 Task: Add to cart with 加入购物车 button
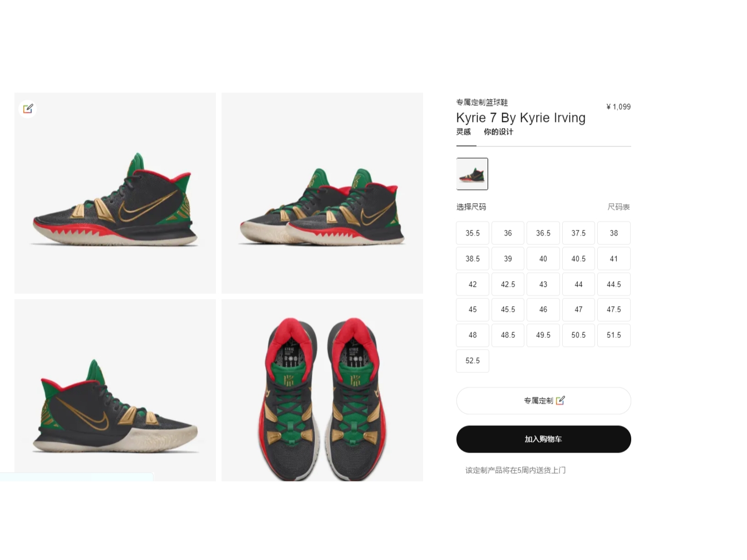(x=543, y=439)
